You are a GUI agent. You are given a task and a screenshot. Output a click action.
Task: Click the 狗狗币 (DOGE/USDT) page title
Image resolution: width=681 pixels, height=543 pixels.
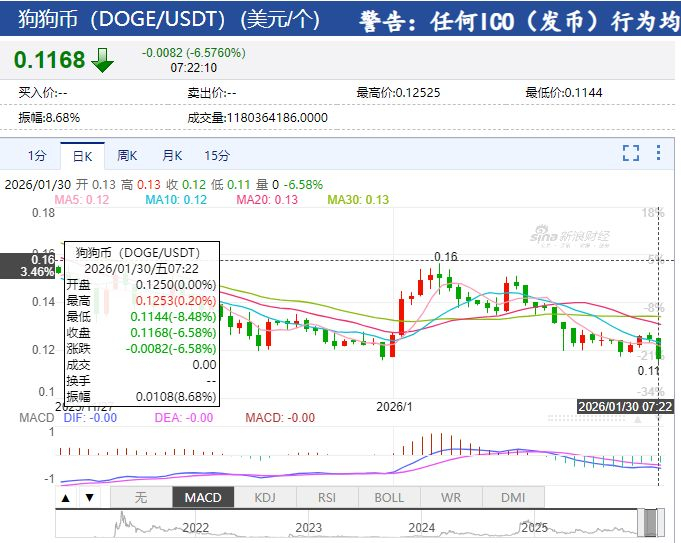point(169,19)
